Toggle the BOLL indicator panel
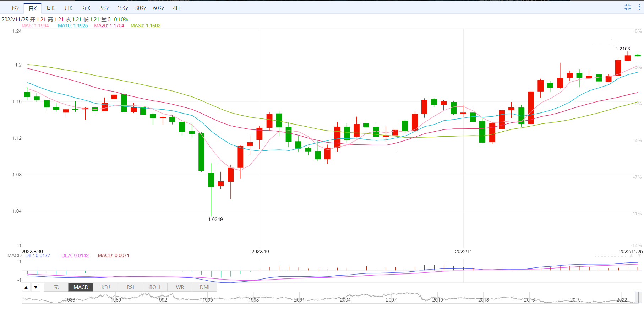This screenshot has height=315, width=644. pos(155,287)
